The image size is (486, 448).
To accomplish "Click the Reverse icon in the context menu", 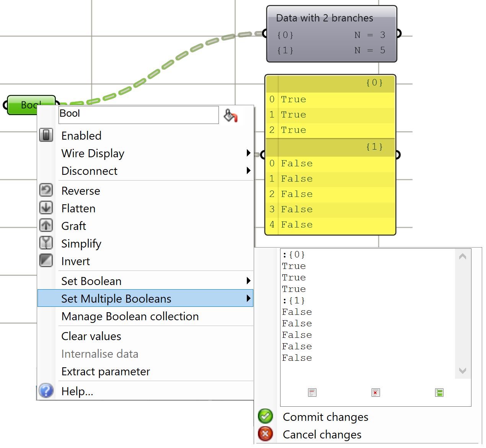I will (x=46, y=190).
